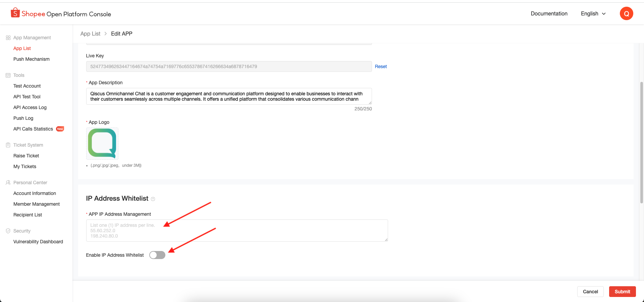Click the APP IP Address Management text area
The image size is (644, 302).
point(237,231)
